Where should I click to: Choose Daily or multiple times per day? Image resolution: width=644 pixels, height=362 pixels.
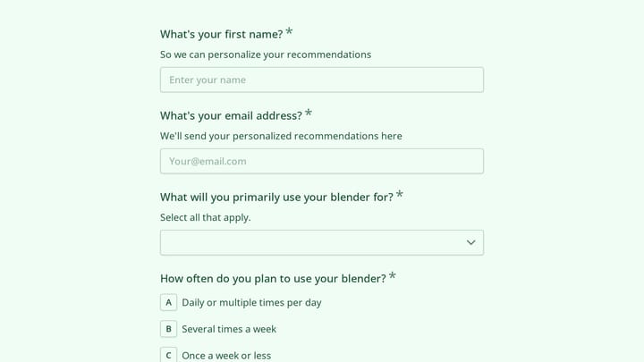(251, 302)
